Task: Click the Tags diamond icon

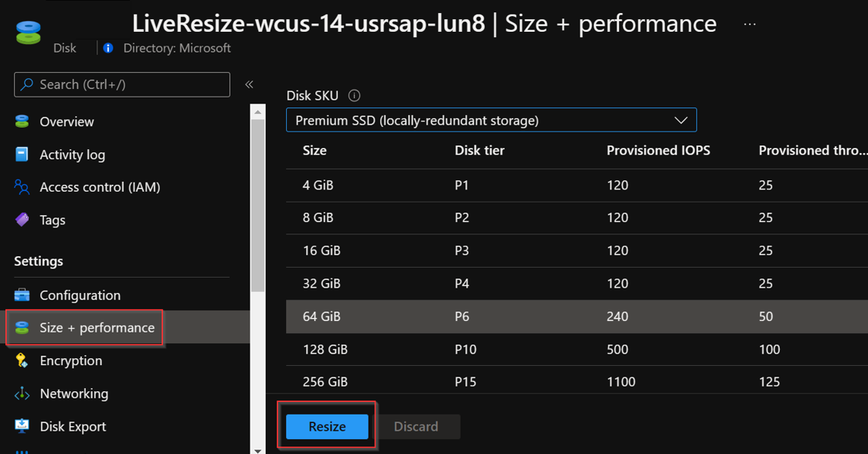Action: [22, 220]
